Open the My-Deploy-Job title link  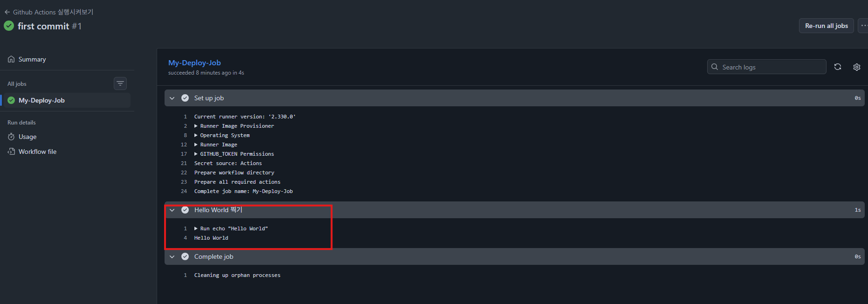[194, 62]
